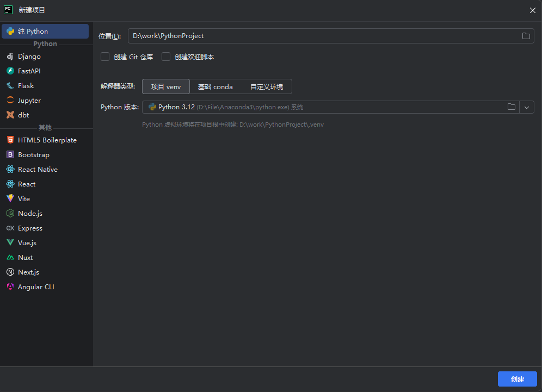The image size is (542, 392).
Task: Switch interpreter type to 自定义环境
Action: pos(267,86)
